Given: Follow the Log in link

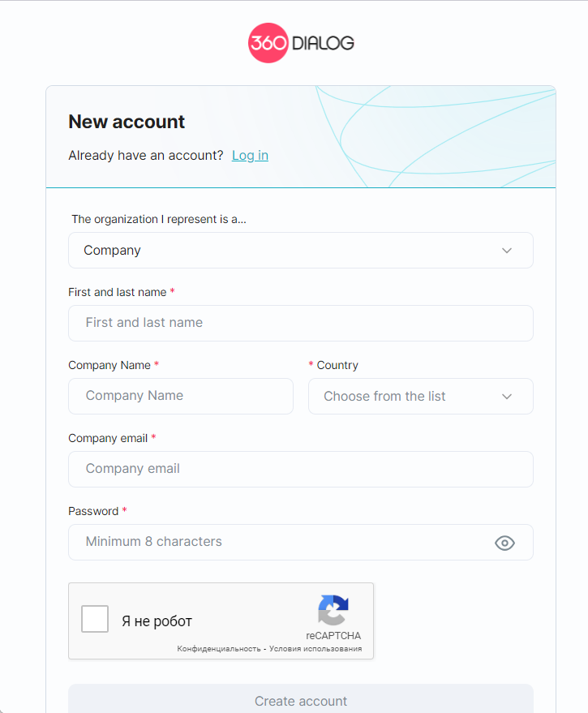Looking at the screenshot, I should coord(250,156).
